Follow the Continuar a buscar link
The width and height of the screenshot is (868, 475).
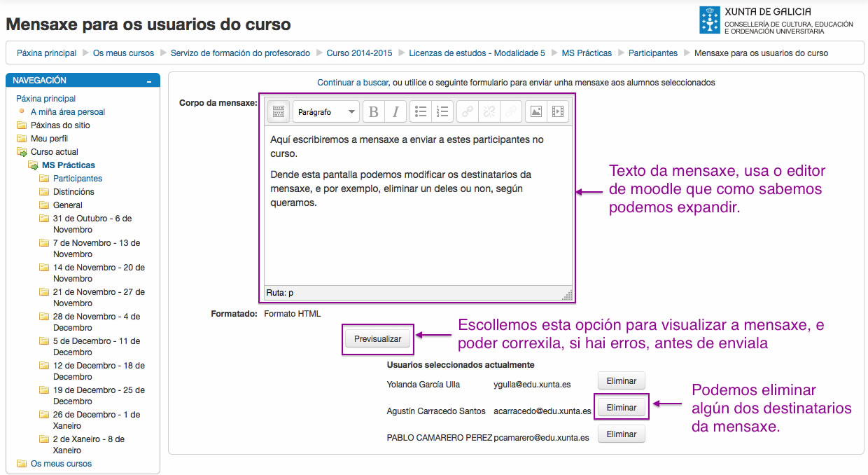click(353, 82)
